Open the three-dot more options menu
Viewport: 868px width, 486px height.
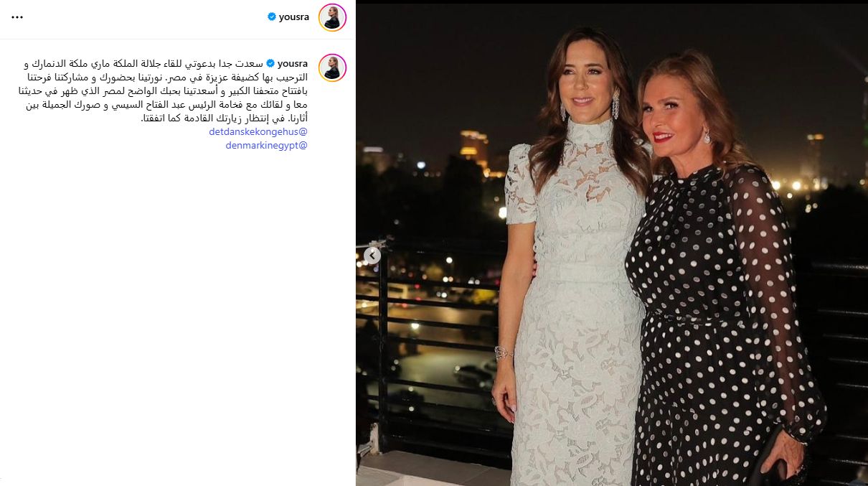click(x=17, y=17)
